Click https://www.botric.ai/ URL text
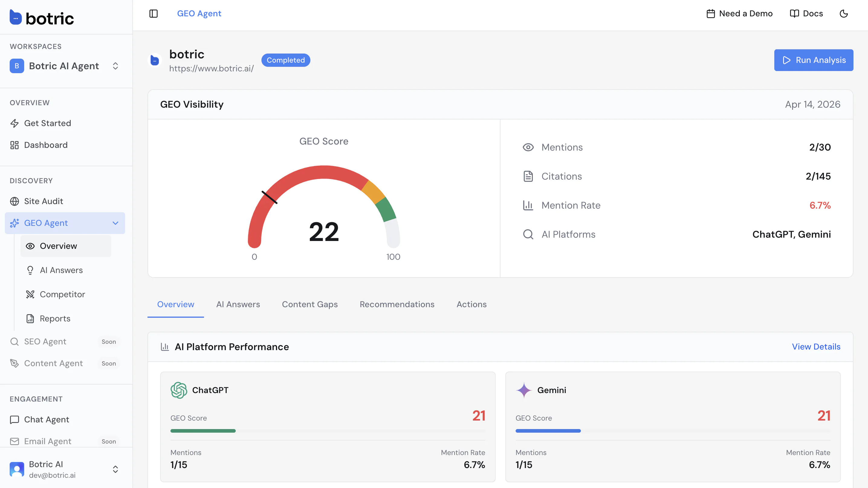This screenshot has height=488, width=868. (211, 68)
